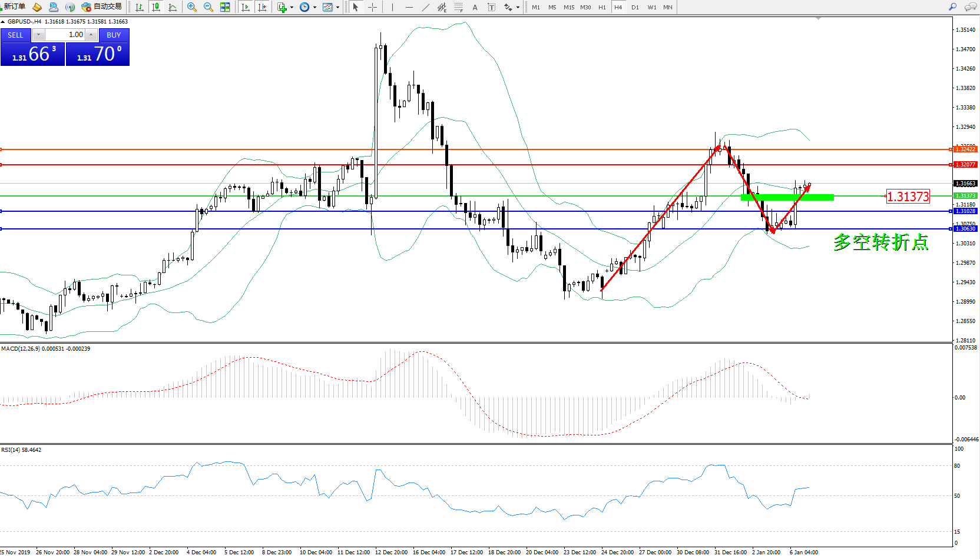Select the horizontal line drawing tool
The width and height of the screenshot is (980, 559).
coord(409,7)
